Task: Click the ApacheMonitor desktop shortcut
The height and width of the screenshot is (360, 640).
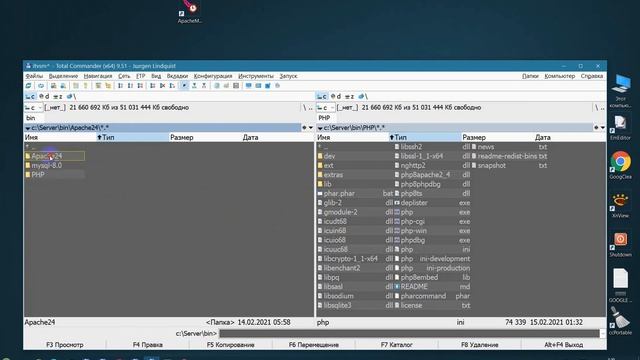Action: click(190, 11)
